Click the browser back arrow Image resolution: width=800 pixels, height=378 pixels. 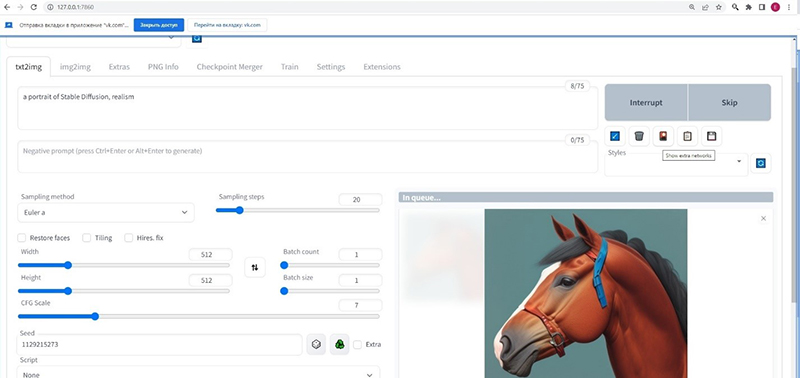(7, 7)
